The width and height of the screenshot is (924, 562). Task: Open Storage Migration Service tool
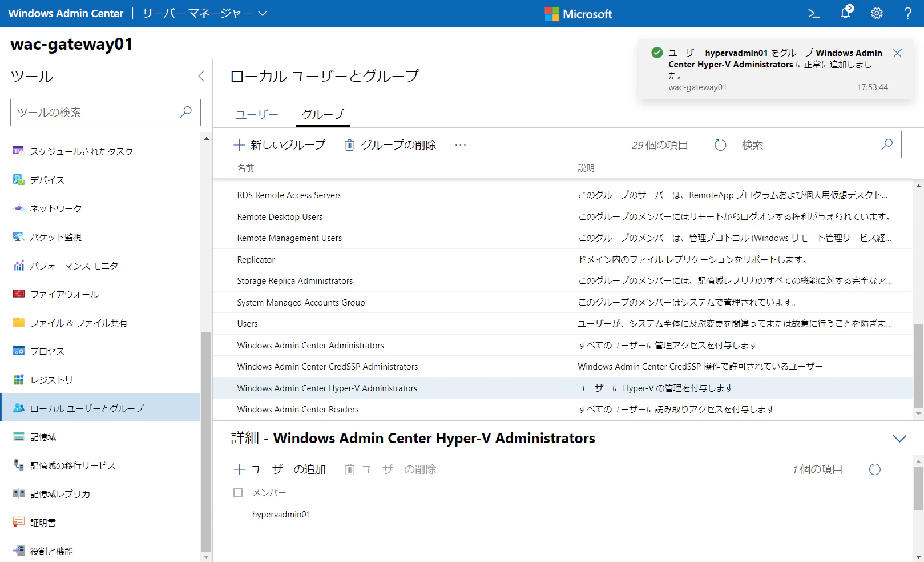(x=101, y=465)
